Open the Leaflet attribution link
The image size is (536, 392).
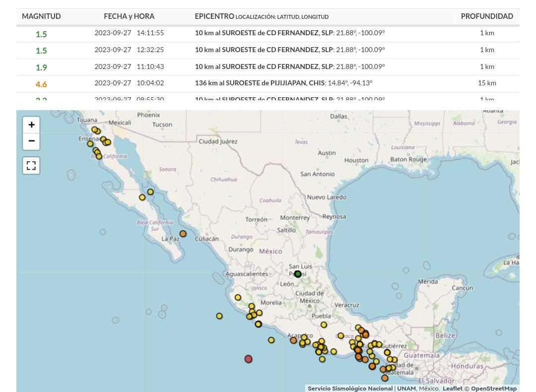click(452, 389)
